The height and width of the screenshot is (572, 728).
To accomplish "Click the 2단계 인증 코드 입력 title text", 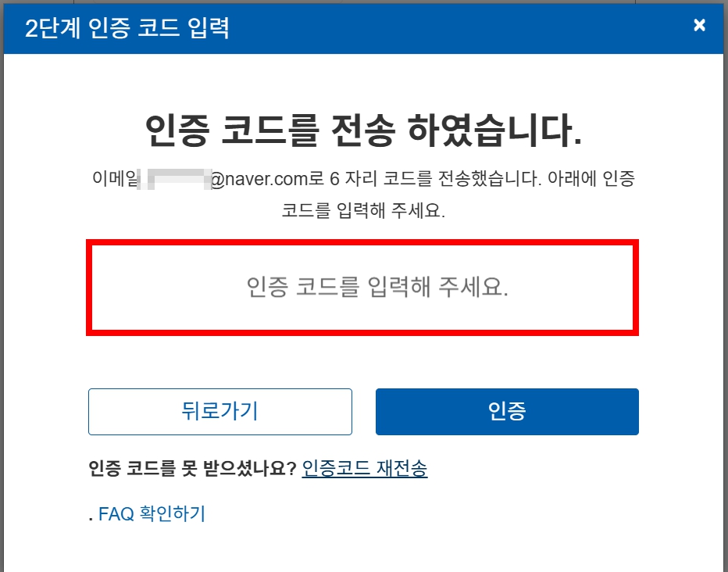I will point(127,28).
